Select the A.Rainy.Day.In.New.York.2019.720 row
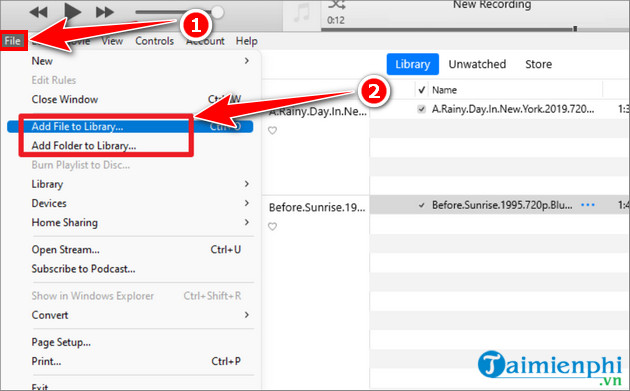Screen dimensions: 630x391 coord(499,109)
